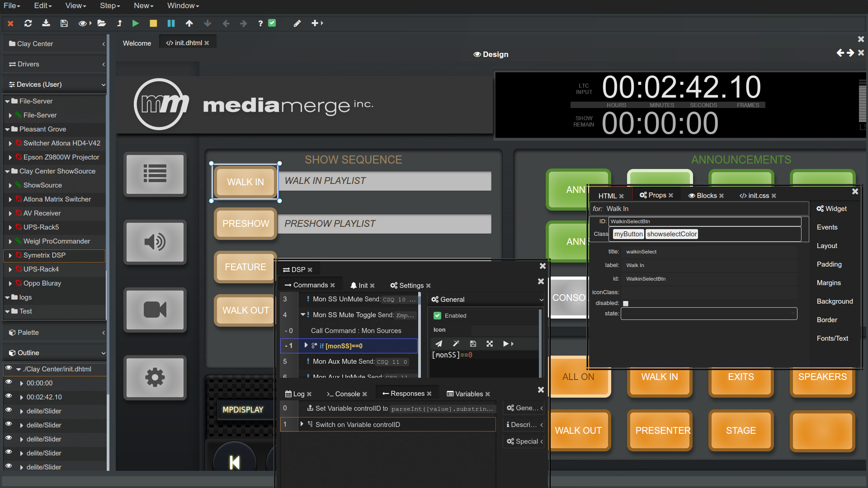
Task: Click the green play button in toolbar
Action: tap(135, 23)
